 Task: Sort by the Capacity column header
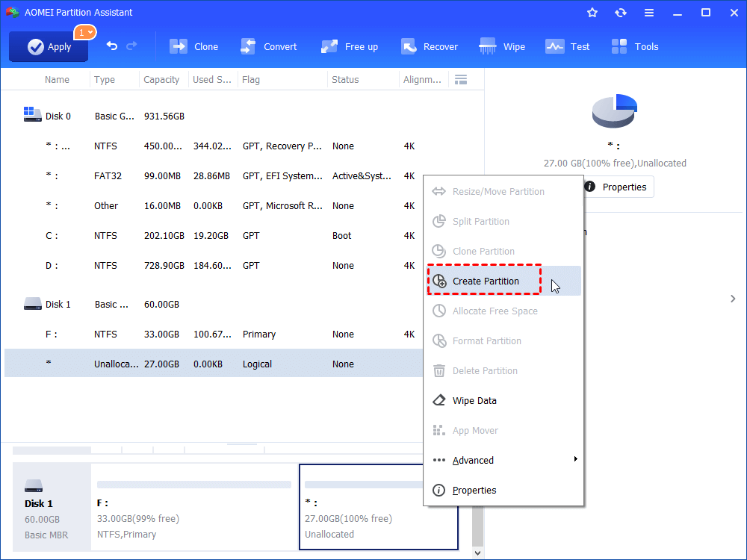pos(161,80)
